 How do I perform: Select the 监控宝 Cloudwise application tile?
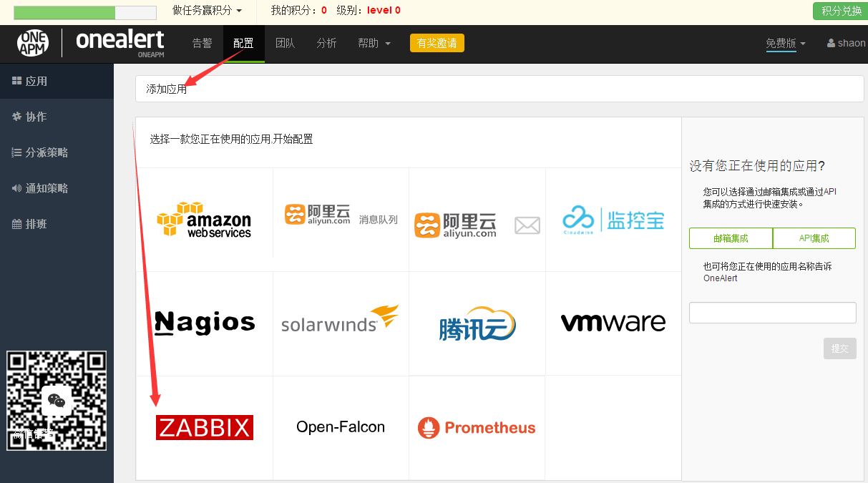(613, 220)
